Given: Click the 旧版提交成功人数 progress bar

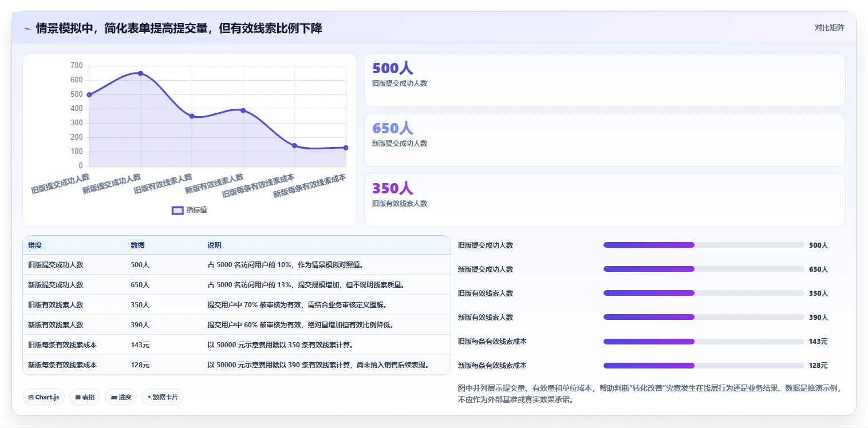Looking at the screenshot, I should point(704,245).
